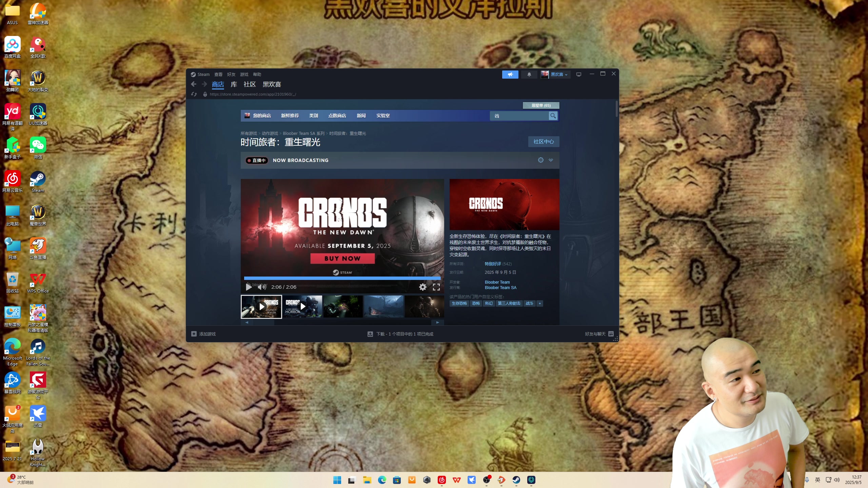Open the 实验室 labs link
This screenshot has height=488, width=868.
(383, 116)
